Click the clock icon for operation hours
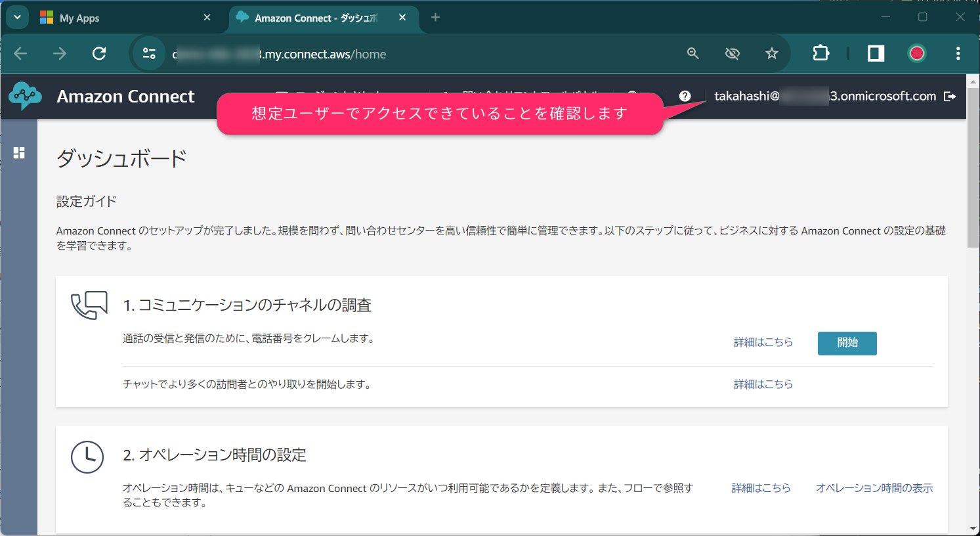Image resolution: width=980 pixels, height=536 pixels. point(87,457)
